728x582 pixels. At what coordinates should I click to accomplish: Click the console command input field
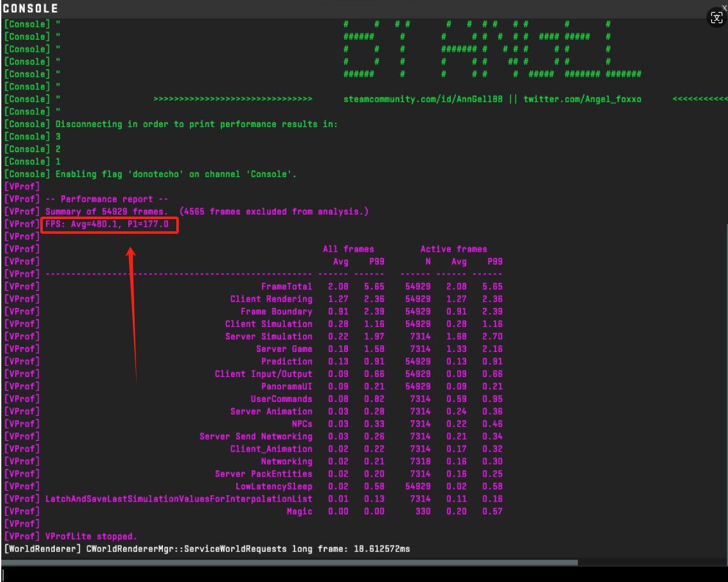(x=364, y=574)
